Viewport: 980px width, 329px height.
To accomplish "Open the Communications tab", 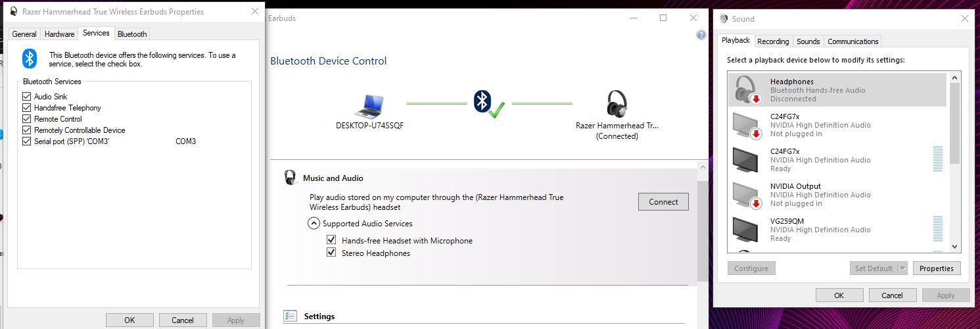I will tap(852, 41).
